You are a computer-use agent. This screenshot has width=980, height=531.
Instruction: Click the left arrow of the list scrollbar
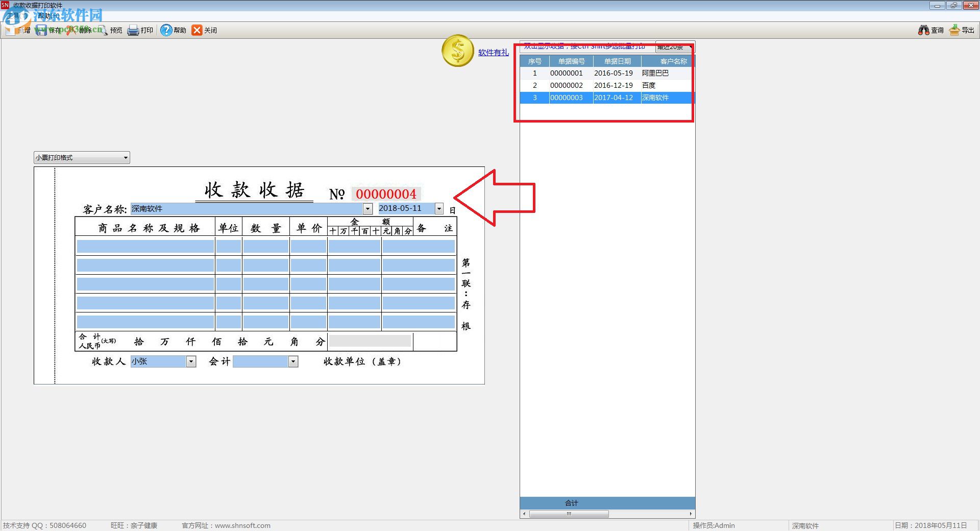tap(524, 514)
